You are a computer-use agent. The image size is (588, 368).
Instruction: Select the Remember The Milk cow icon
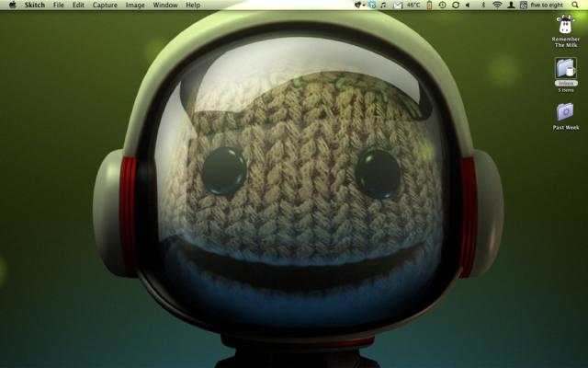[566, 25]
